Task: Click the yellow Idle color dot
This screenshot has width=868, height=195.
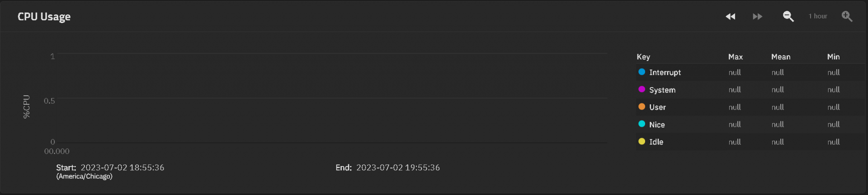Action: tap(642, 141)
